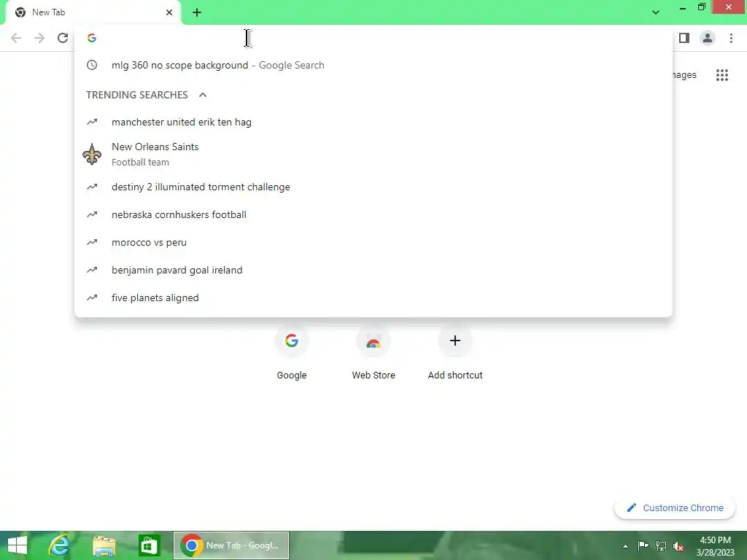This screenshot has height=560, width=747.
Task: Choose the New Orleans Saints suggestion
Action: click(x=373, y=155)
